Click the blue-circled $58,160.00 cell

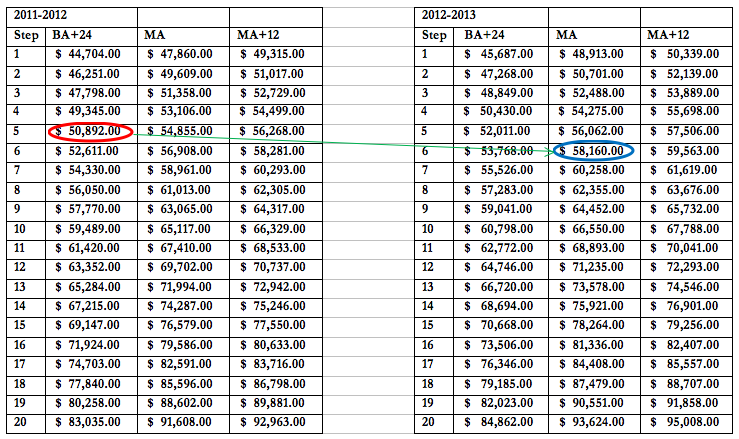click(x=594, y=151)
